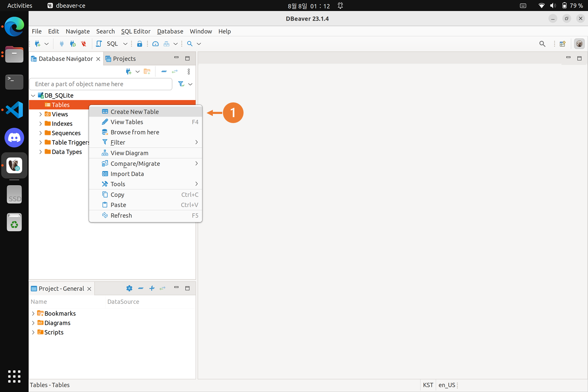Expand the Diagrams folder
The width and height of the screenshot is (588, 392).
[33, 323]
